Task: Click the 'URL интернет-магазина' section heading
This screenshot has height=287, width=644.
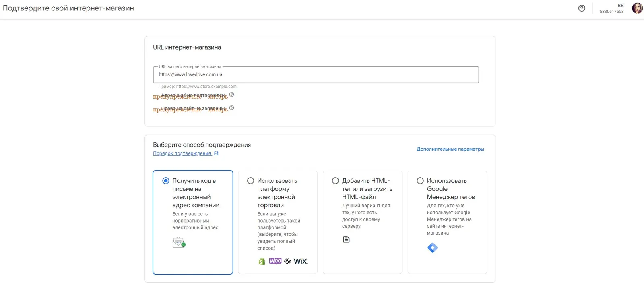Action: 187,47
